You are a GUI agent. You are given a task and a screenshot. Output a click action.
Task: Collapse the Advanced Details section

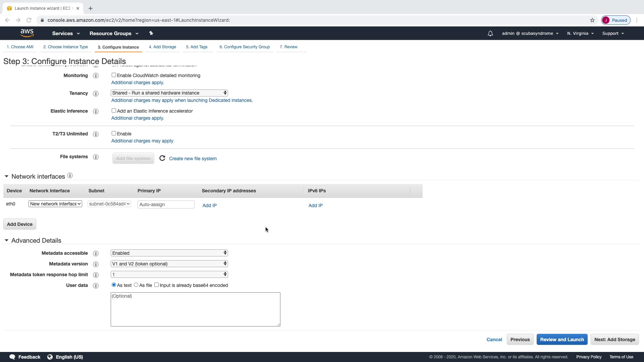[6, 240]
